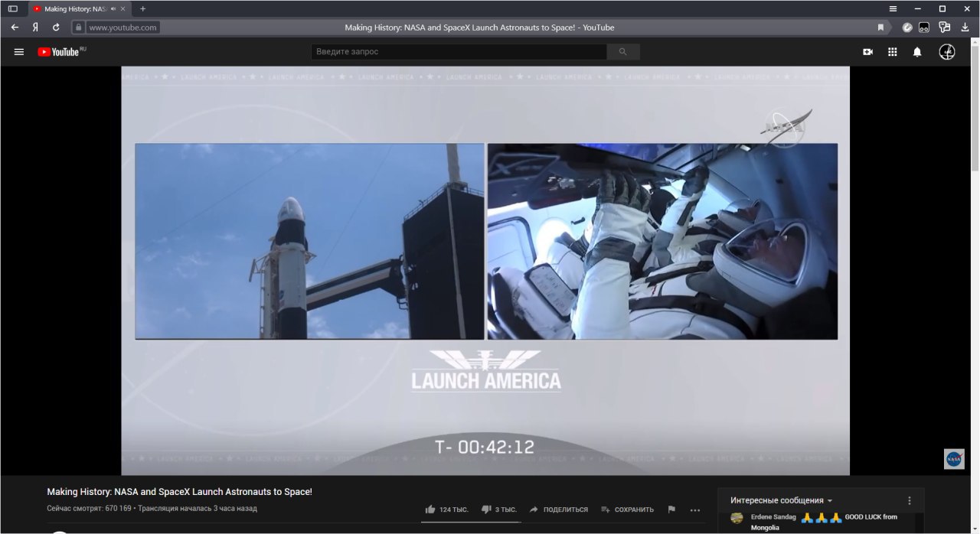
Task: Open the browser side panel
Action: click(13, 8)
